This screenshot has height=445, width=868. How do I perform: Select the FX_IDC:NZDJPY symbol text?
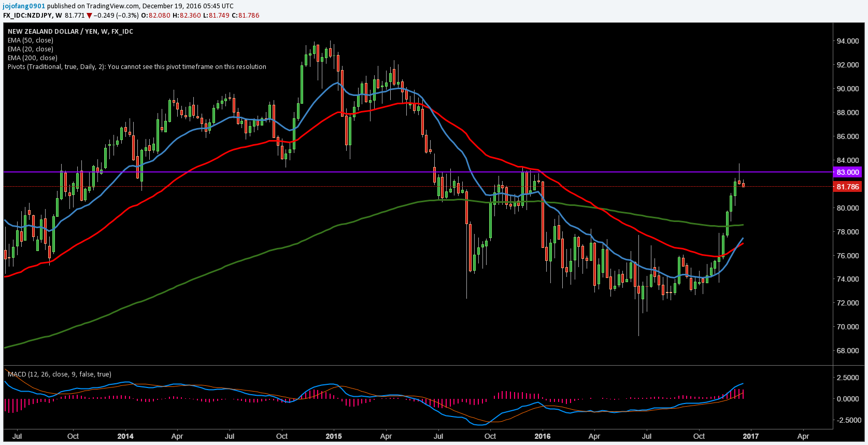[x=27, y=16]
